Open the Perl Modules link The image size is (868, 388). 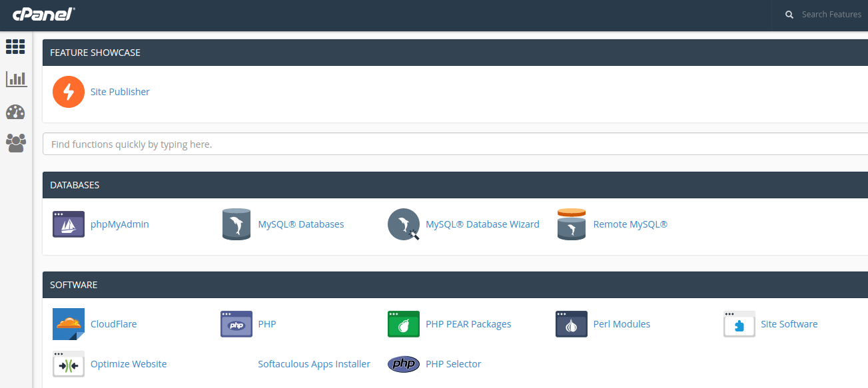[622, 324]
